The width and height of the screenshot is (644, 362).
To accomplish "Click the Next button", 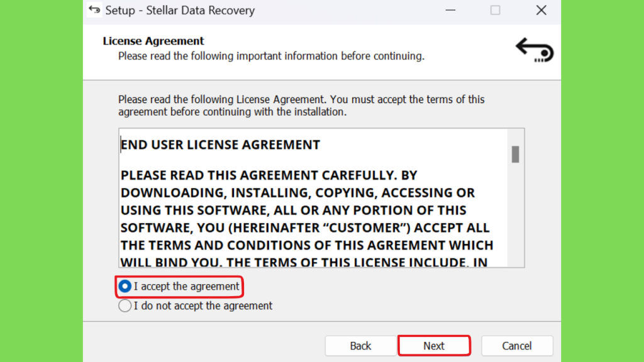I will point(434,346).
